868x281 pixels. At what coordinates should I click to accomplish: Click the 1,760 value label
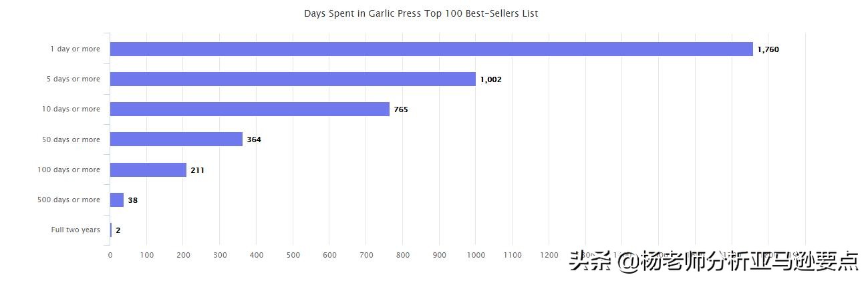click(768, 50)
